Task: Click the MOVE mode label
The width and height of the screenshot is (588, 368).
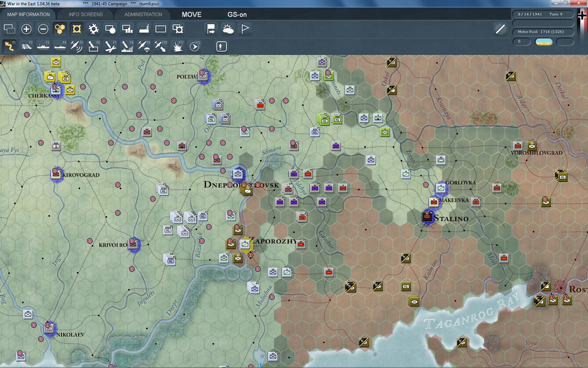Action: point(191,14)
